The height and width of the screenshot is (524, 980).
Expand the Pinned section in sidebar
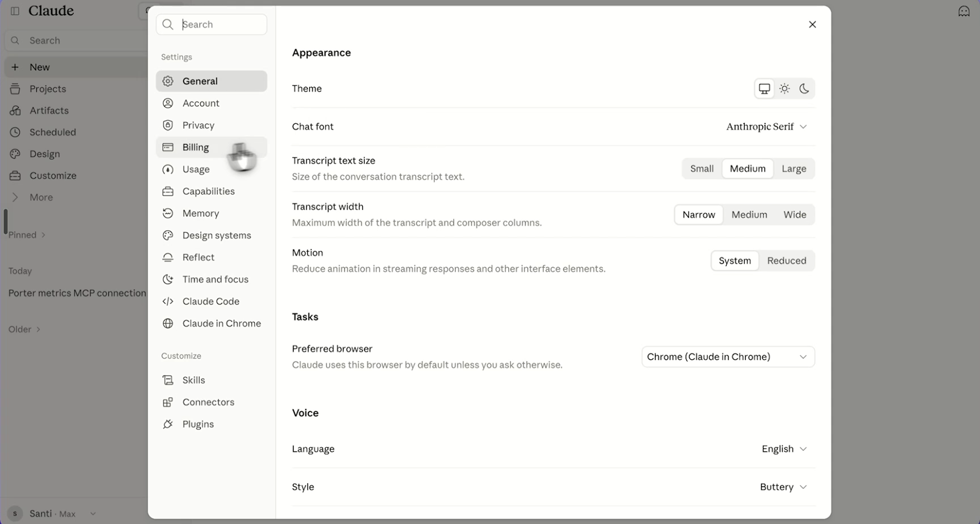27,235
